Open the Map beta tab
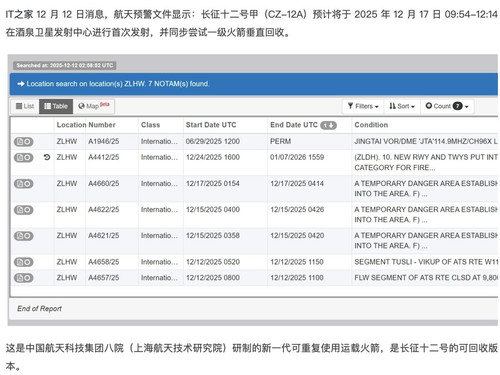Screen dimensions: 500x375 [94, 106]
